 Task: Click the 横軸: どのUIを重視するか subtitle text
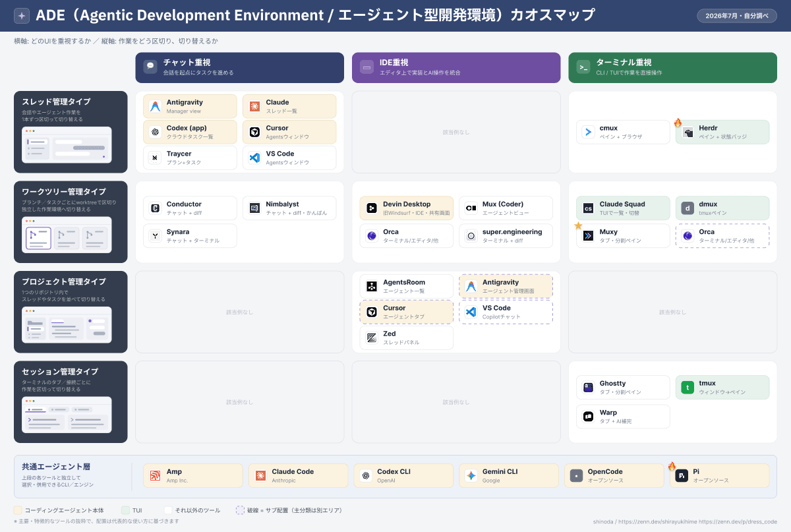click(53, 41)
